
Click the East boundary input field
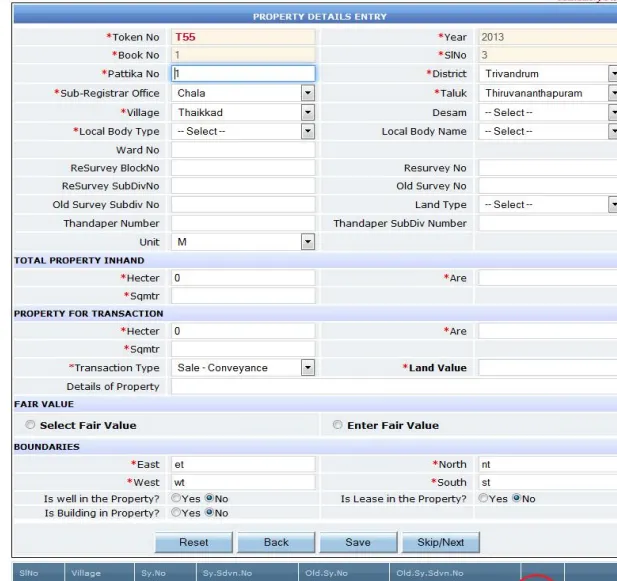pos(243,464)
